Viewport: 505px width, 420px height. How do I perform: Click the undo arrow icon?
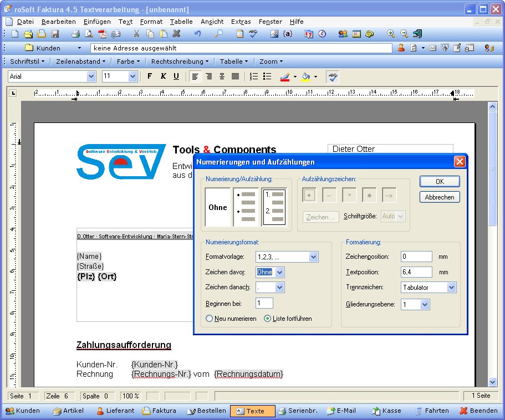click(197, 34)
